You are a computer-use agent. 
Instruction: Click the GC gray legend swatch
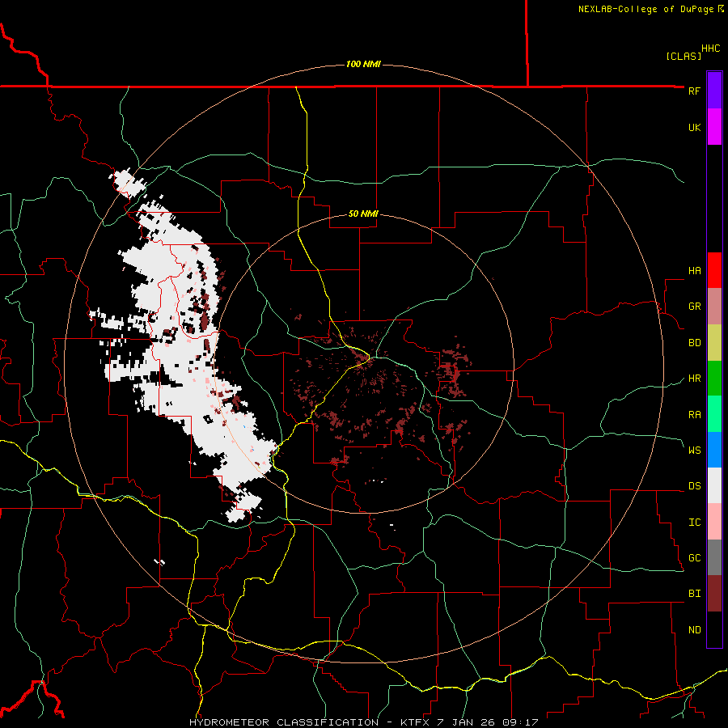click(714, 557)
